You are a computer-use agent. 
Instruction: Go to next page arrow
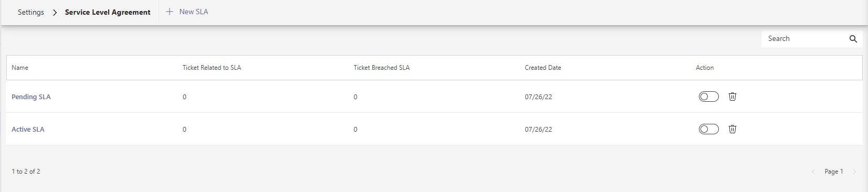pyautogui.click(x=854, y=172)
